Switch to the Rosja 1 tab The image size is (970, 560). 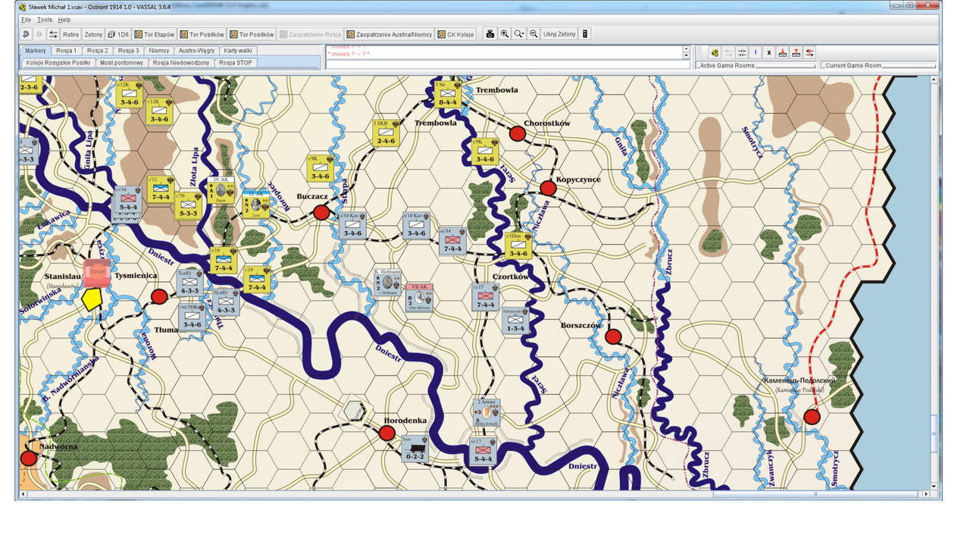coord(67,51)
